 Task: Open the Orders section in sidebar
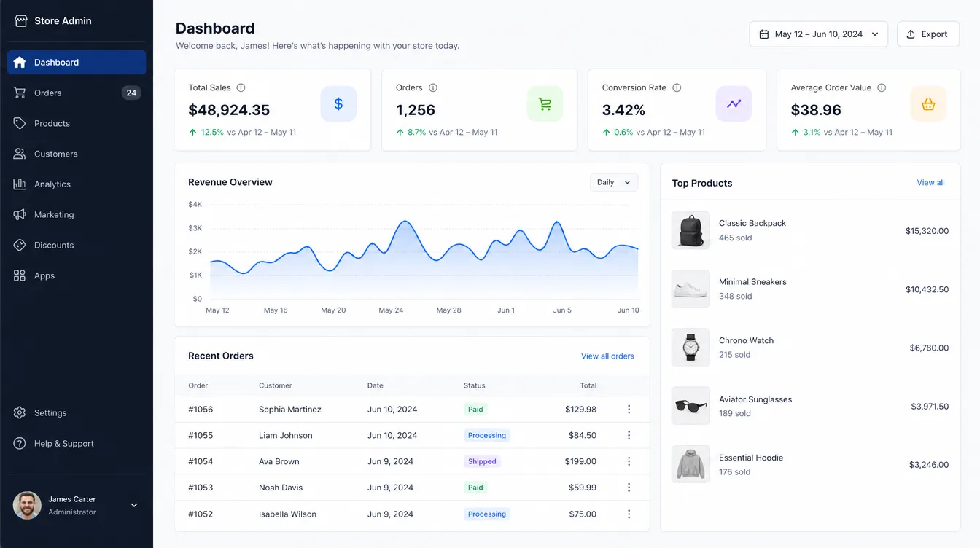tap(77, 93)
